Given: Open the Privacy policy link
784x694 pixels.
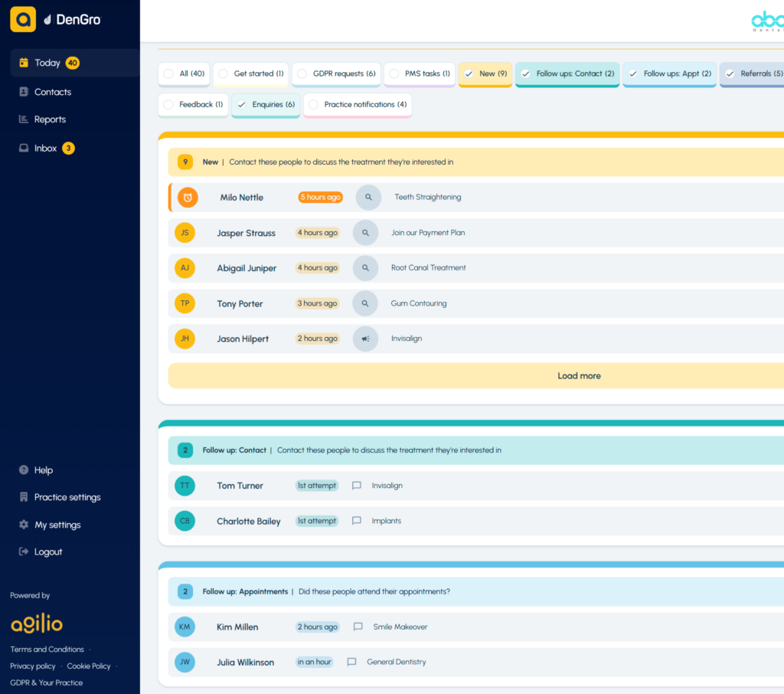Looking at the screenshot, I should (x=32, y=666).
